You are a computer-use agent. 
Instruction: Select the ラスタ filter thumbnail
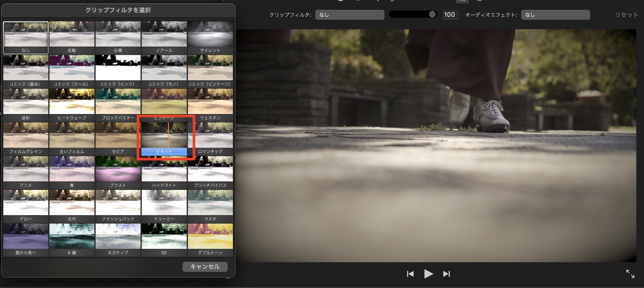pos(210,206)
